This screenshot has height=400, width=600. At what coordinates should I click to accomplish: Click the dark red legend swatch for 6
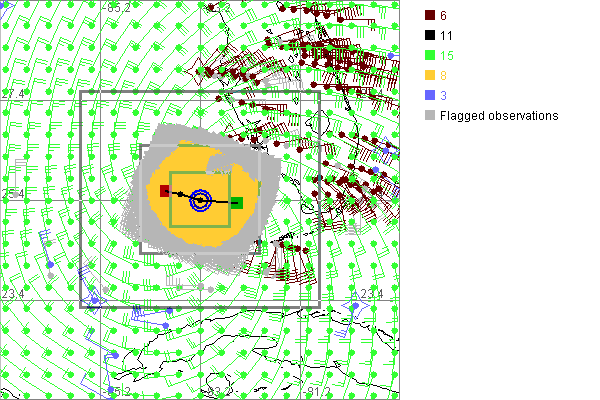tap(429, 16)
